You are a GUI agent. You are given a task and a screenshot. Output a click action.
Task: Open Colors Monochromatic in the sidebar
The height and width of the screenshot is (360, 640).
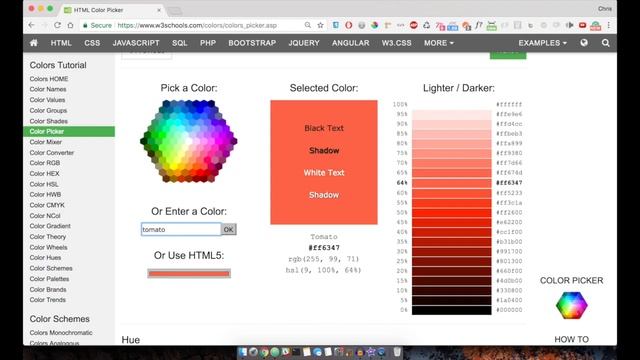point(61,333)
